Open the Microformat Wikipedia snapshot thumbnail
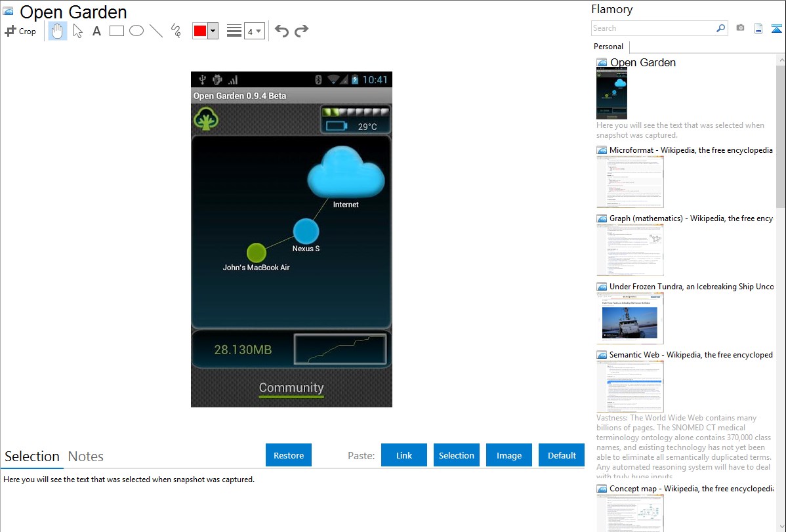Viewport: 786px width, 532px height. click(630, 182)
